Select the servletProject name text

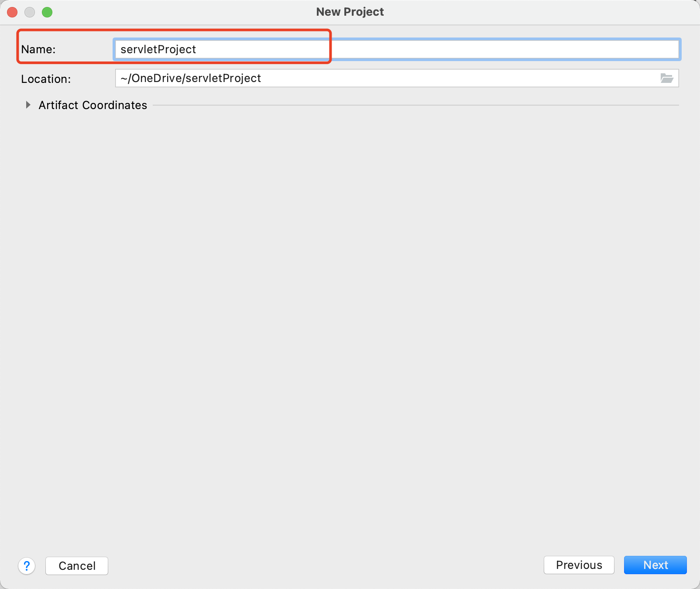(157, 49)
